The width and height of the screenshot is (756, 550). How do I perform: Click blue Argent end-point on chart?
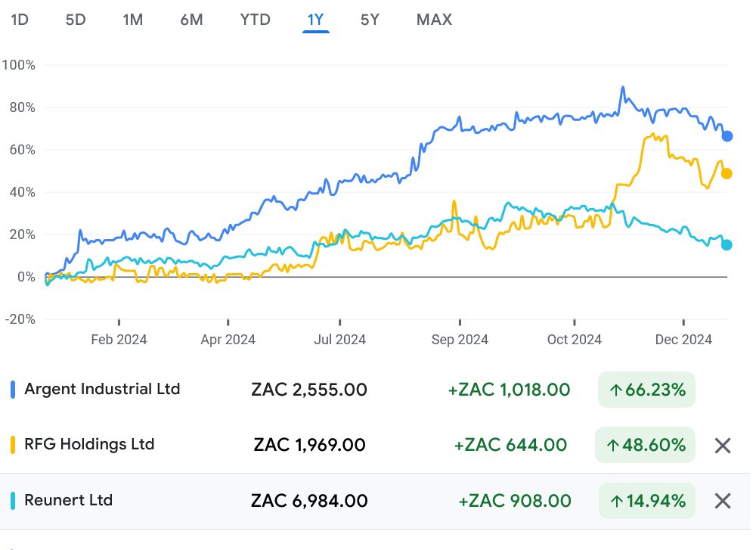(727, 136)
